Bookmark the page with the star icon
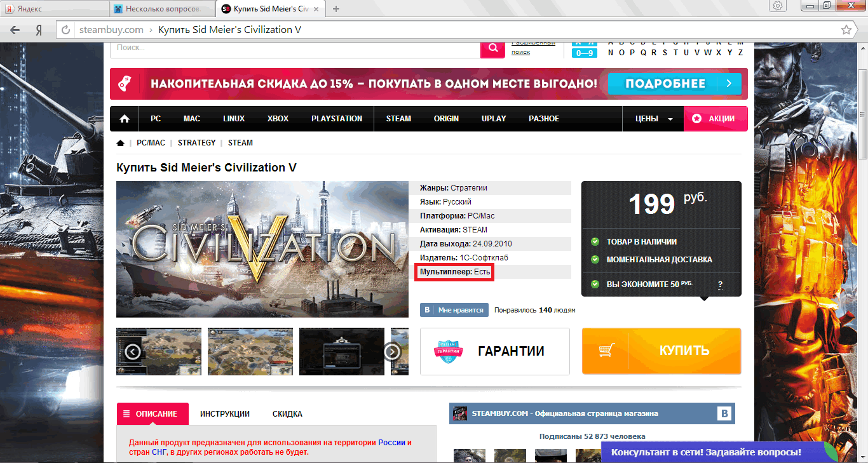Screen dimensions: 868x463 coord(846,30)
